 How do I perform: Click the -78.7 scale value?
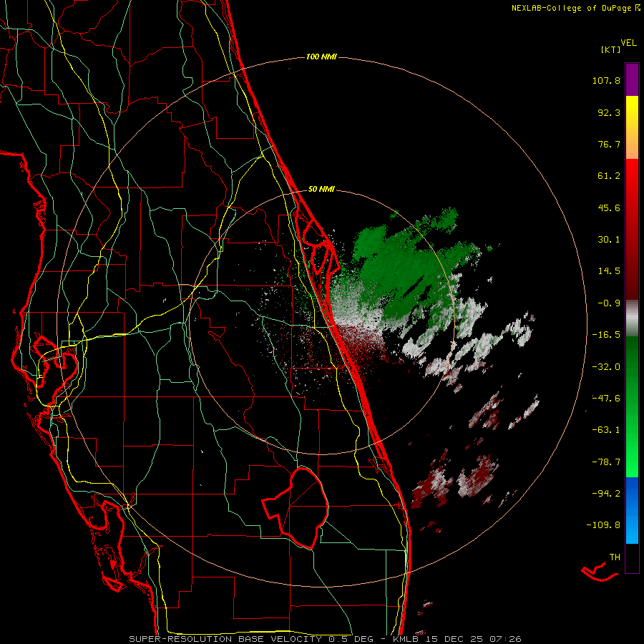(606, 462)
